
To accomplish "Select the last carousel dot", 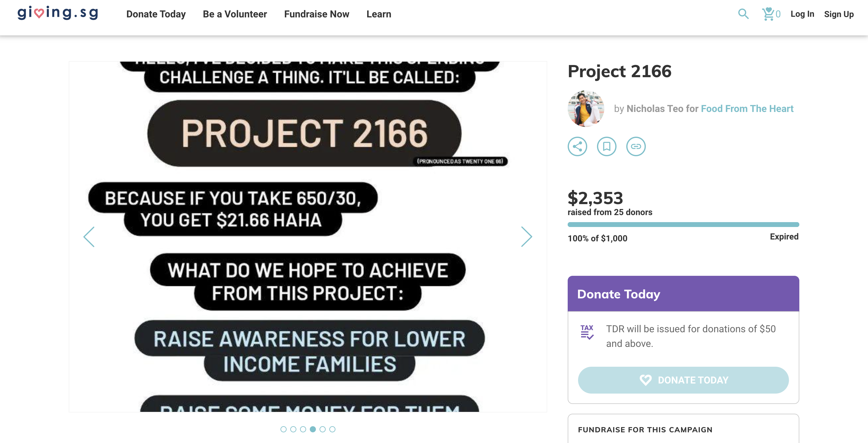I will click(332, 429).
